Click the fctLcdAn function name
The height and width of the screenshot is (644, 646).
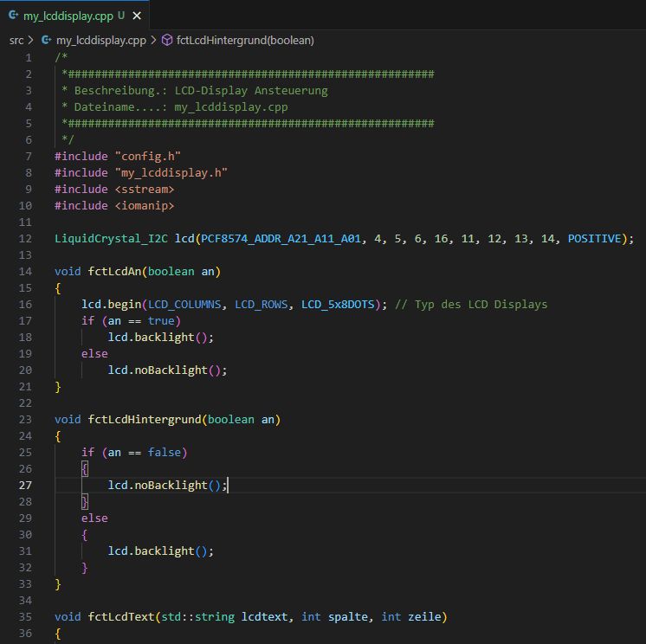point(114,271)
